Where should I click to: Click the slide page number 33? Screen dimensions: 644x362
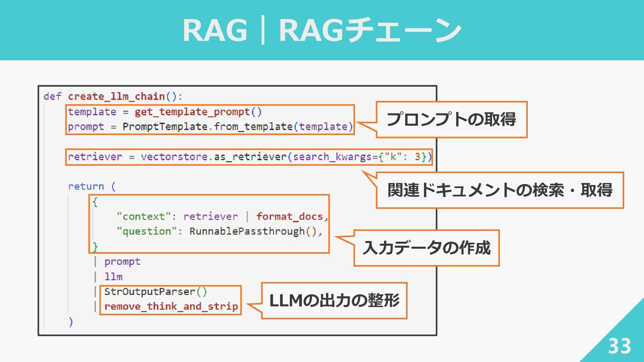pyautogui.click(x=620, y=346)
